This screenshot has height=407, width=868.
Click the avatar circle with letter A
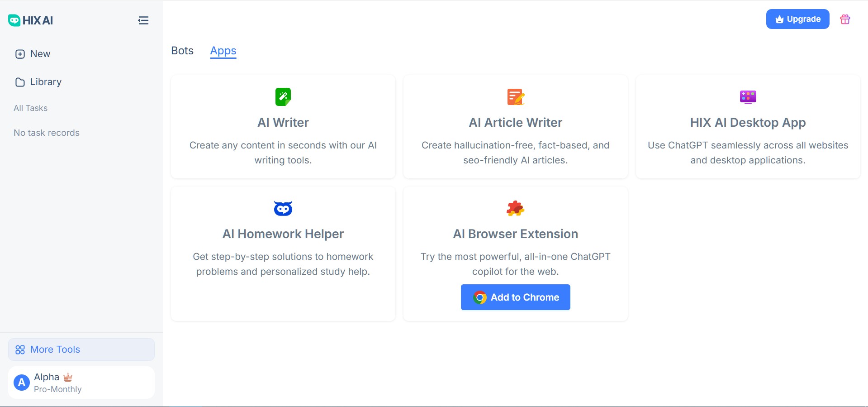click(x=21, y=383)
